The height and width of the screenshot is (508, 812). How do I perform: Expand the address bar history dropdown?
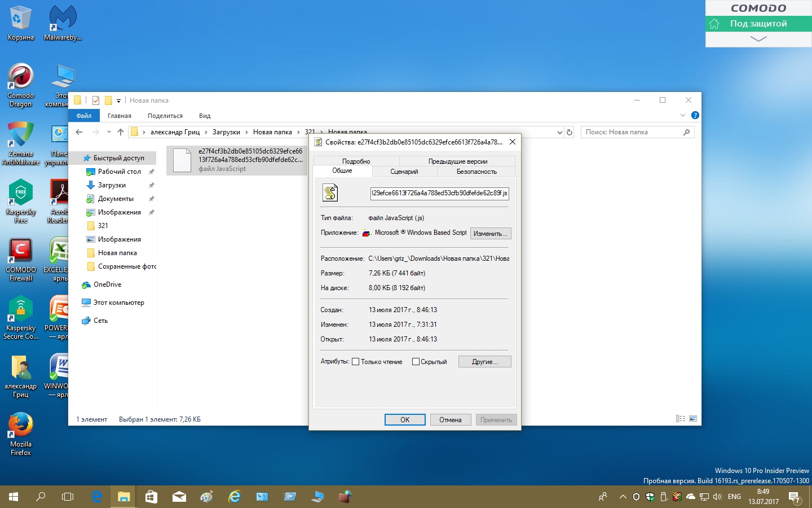click(559, 132)
